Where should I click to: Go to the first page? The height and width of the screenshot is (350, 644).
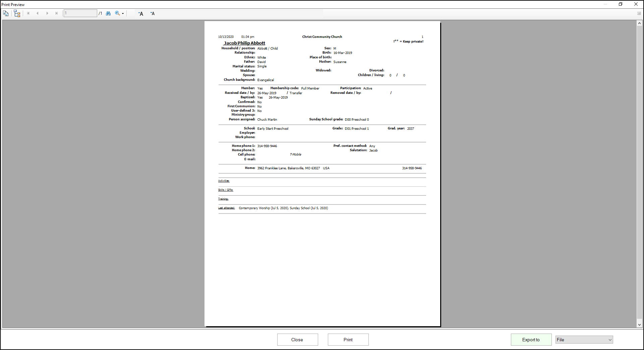pos(28,13)
